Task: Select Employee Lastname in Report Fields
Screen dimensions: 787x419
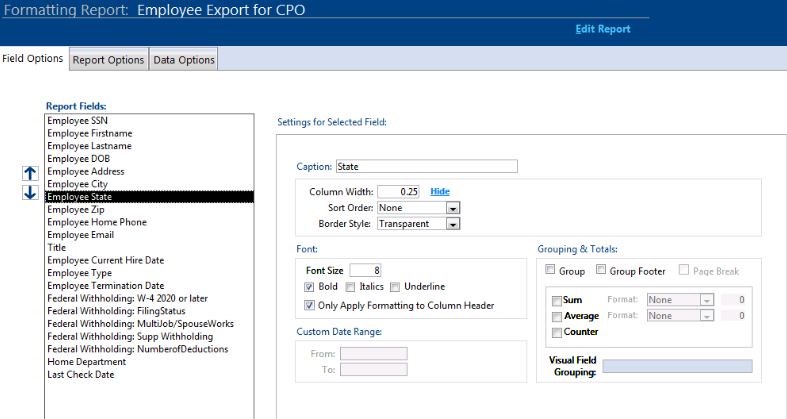Action: pos(149,146)
